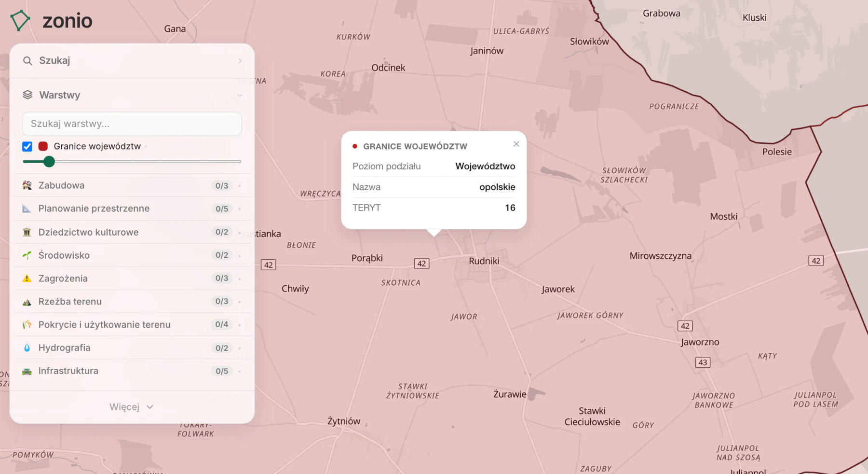Collapse the Warstwy section chevron
The width and height of the screenshot is (868, 474).
(240, 95)
